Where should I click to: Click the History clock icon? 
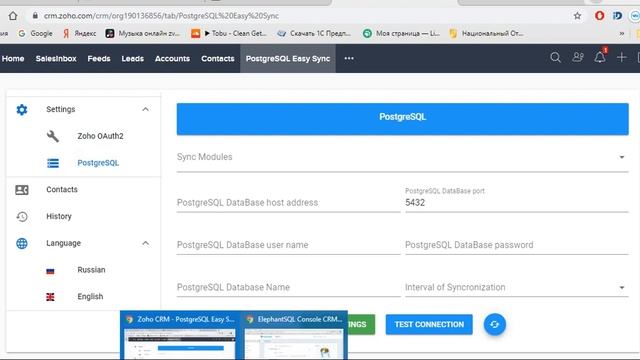(22, 216)
